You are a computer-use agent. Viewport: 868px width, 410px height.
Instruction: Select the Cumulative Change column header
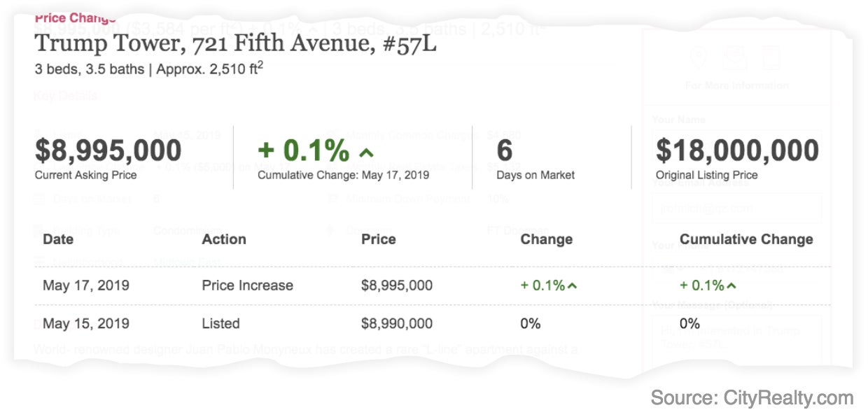tap(746, 239)
